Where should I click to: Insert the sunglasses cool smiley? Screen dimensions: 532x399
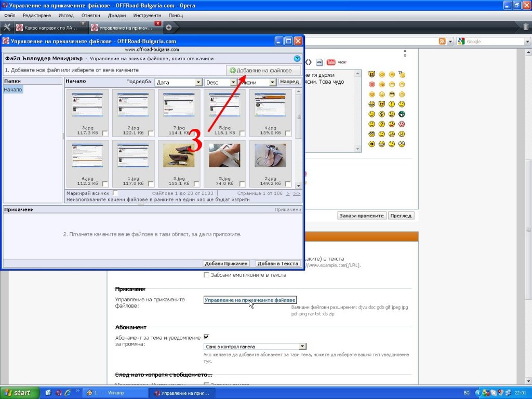pyautogui.click(x=392, y=95)
